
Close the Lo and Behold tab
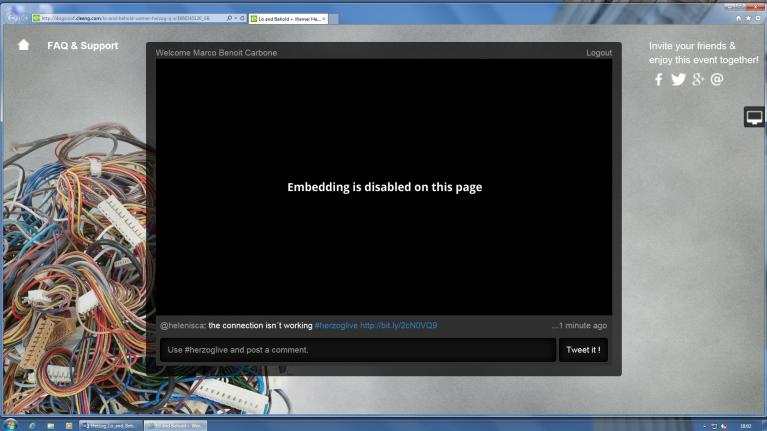324,18
